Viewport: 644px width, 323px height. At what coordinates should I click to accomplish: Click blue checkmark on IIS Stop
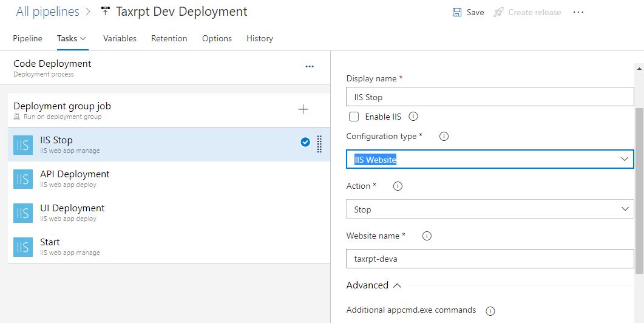pos(305,142)
